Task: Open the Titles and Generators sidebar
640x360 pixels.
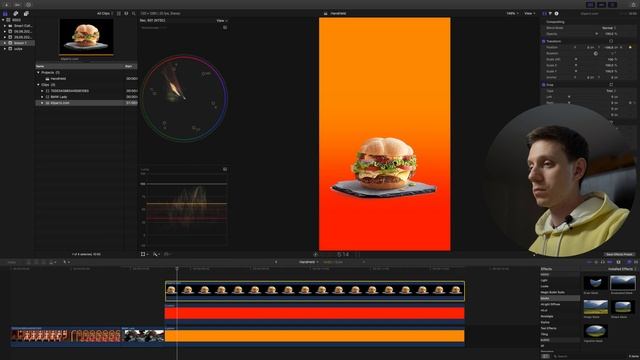Action: [26, 13]
